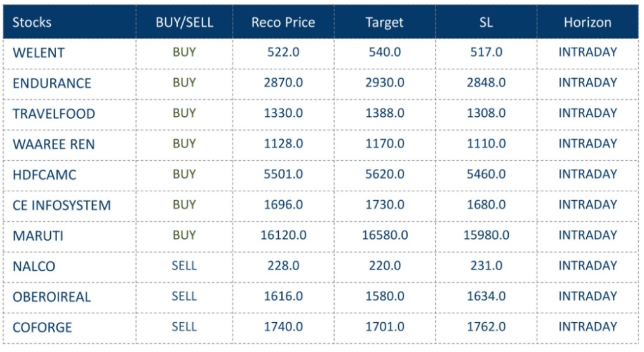The height and width of the screenshot is (352, 644).
Task: Click the COFORGE stock name
Action: coord(43,327)
